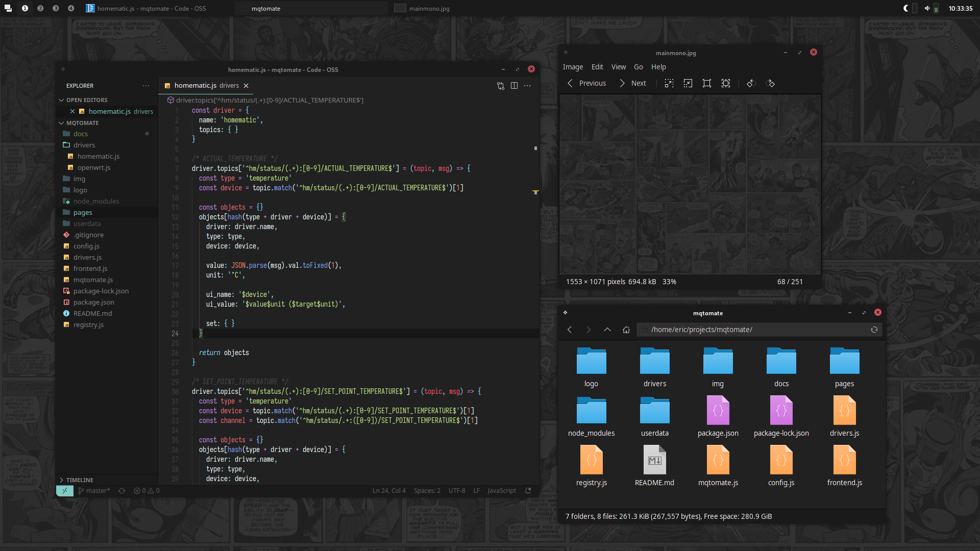Open the notifications bell in the status bar
This screenshot has height=551, width=980.
pos(528,491)
